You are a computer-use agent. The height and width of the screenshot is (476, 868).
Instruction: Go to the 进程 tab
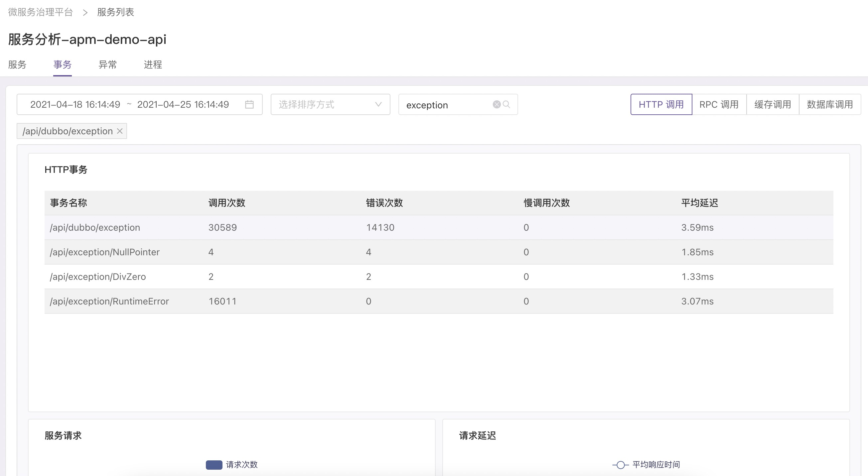pyautogui.click(x=153, y=64)
